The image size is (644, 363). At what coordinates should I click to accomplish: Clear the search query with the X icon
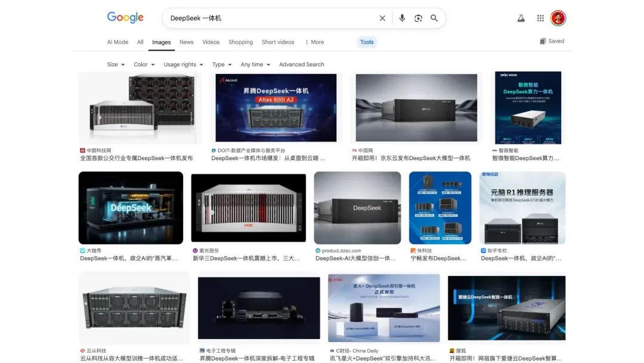click(x=382, y=18)
